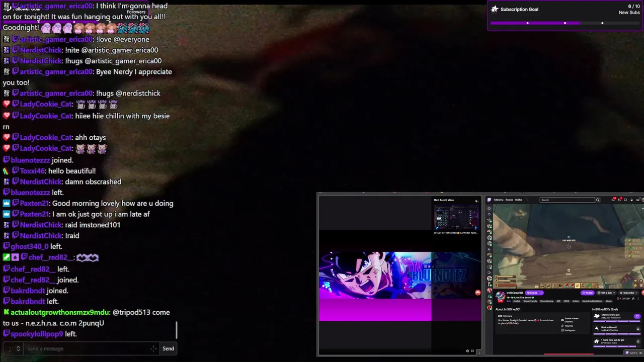Open Instagram link in About panel
Image resolution: width=644 pixels, height=362 pixels.
[568, 330]
